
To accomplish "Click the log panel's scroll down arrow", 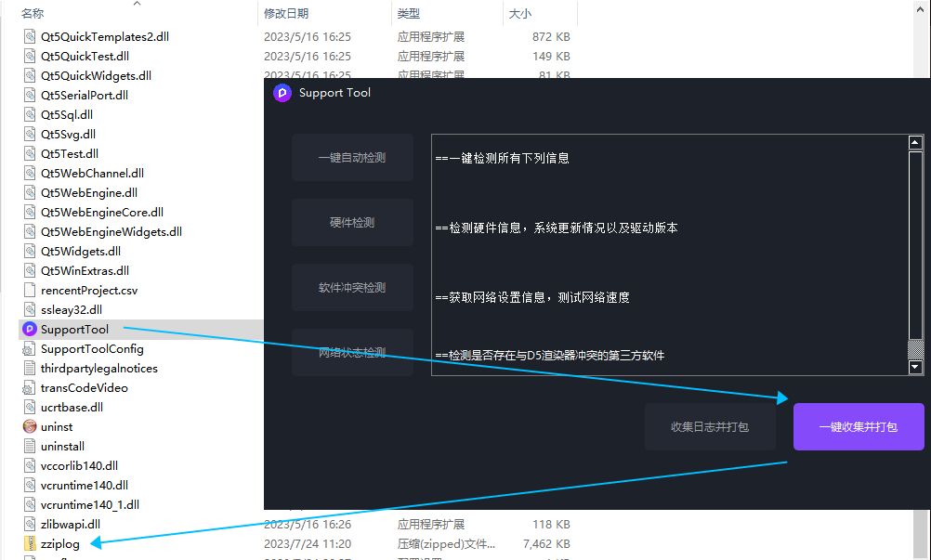I will (x=915, y=368).
